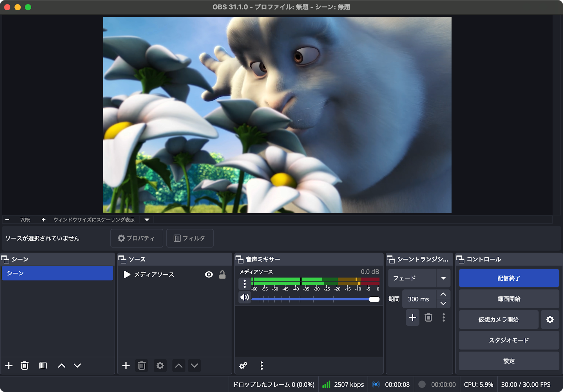Select メディアソース in the sources list
This screenshot has height=392, width=563.
pos(154,274)
